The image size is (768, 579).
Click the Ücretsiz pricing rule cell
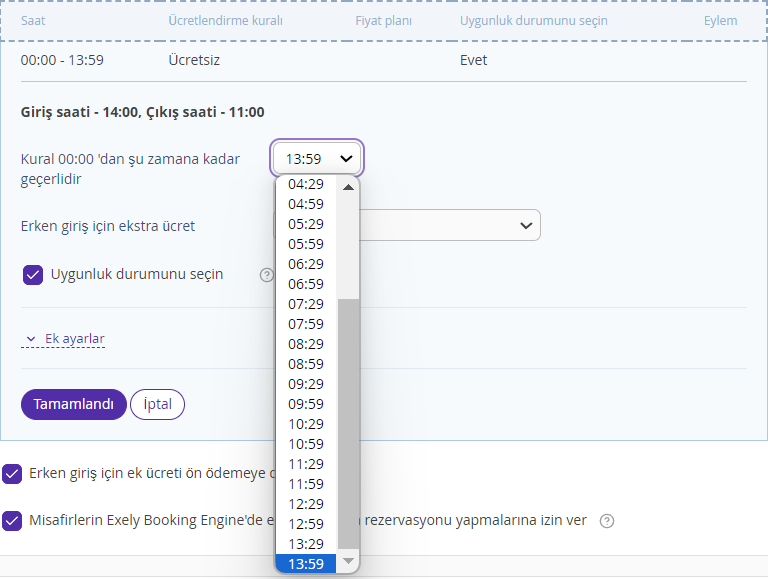coord(194,60)
